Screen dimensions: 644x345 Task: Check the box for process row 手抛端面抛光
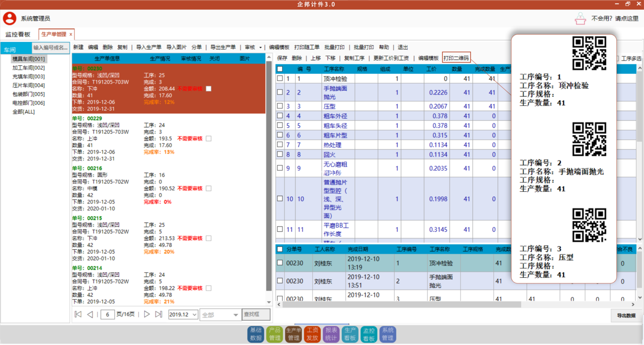pyautogui.click(x=280, y=92)
